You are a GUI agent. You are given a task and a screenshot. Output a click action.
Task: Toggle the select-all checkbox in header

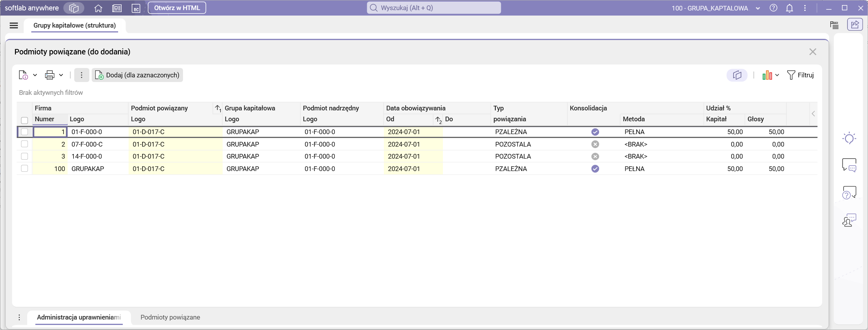point(24,120)
